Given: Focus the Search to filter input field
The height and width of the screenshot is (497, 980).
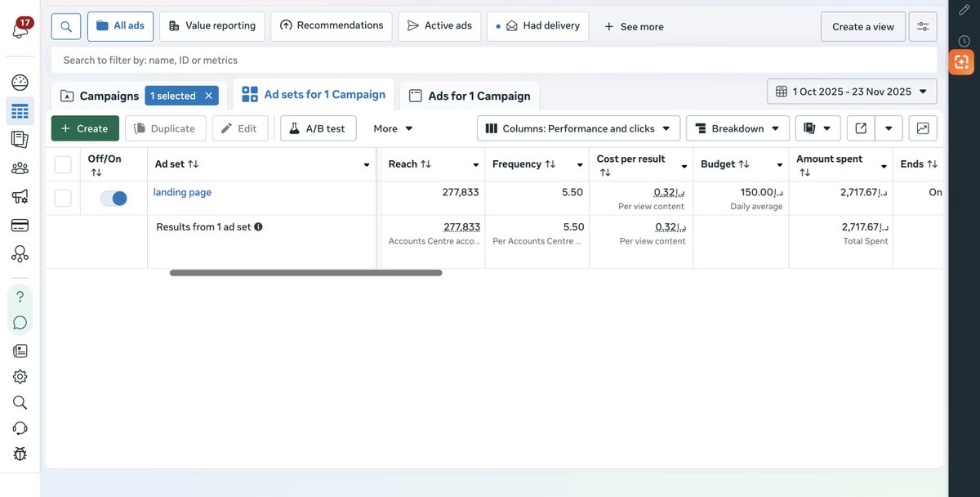Looking at the screenshot, I should [x=494, y=60].
